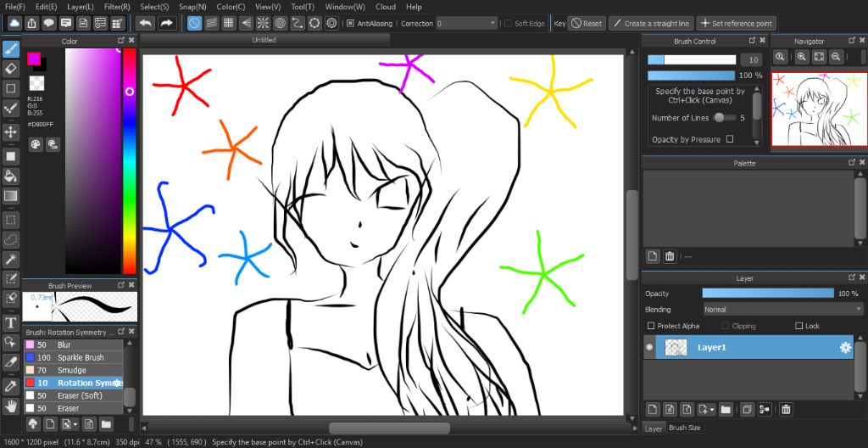Image resolution: width=868 pixels, height=448 pixels.
Task: Click the share/export icon in top toolbar
Action: [x=32, y=23]
